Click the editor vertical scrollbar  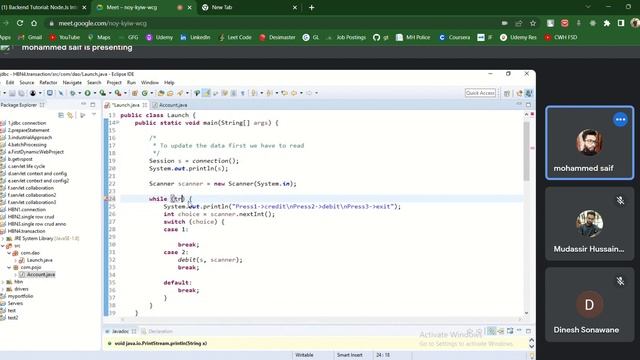coord(526,151)
